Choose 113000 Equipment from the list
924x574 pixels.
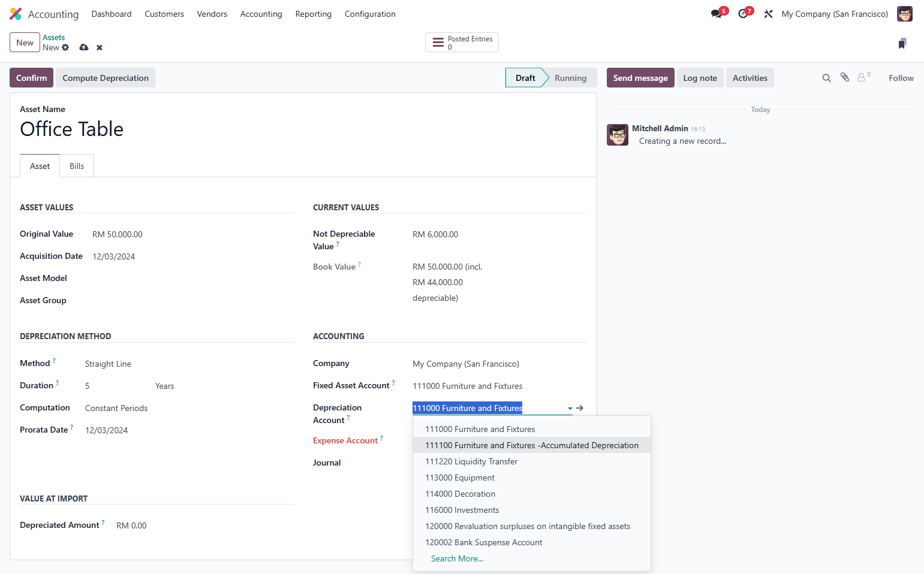pyautogui.click(x=532, y=478)
